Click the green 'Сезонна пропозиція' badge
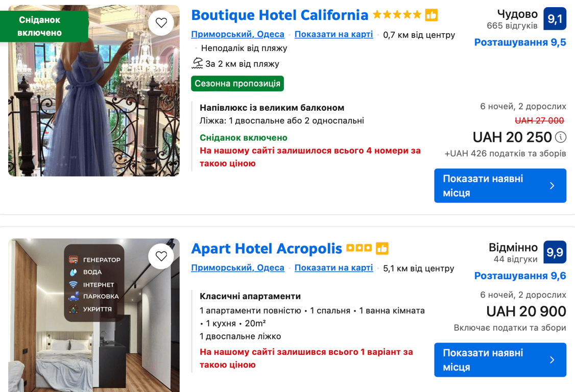The image size is (575, 392). point(237,84)
